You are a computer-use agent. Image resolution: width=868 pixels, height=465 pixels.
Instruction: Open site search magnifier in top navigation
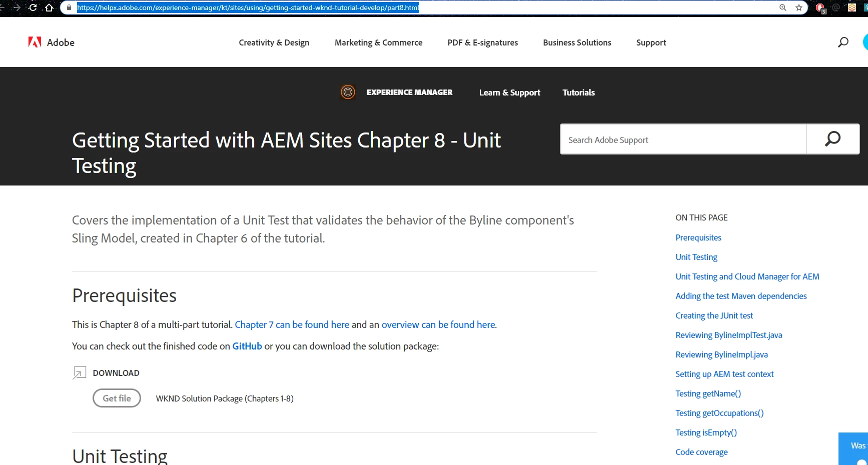pyautogui.click(x=843, y=42)
